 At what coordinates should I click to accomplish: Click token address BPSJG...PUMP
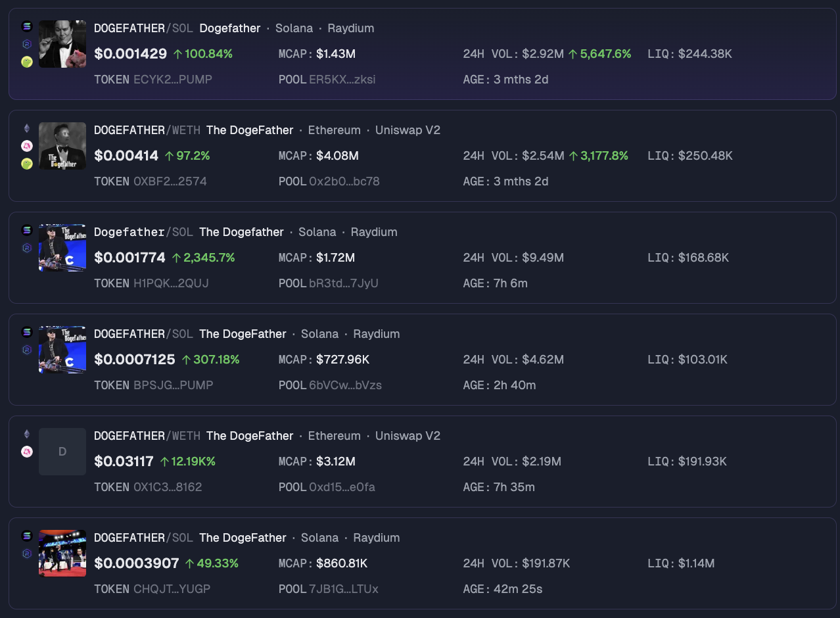tap(174, 385)
